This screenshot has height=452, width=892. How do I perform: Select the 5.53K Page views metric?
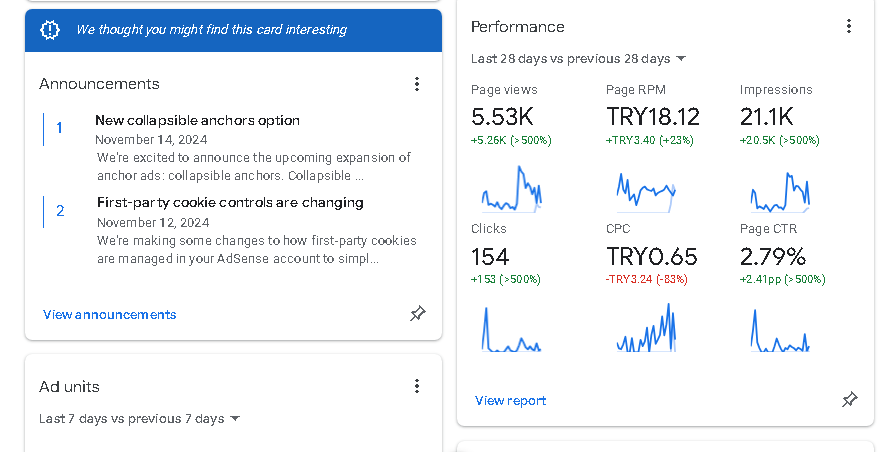coord(502,117)
